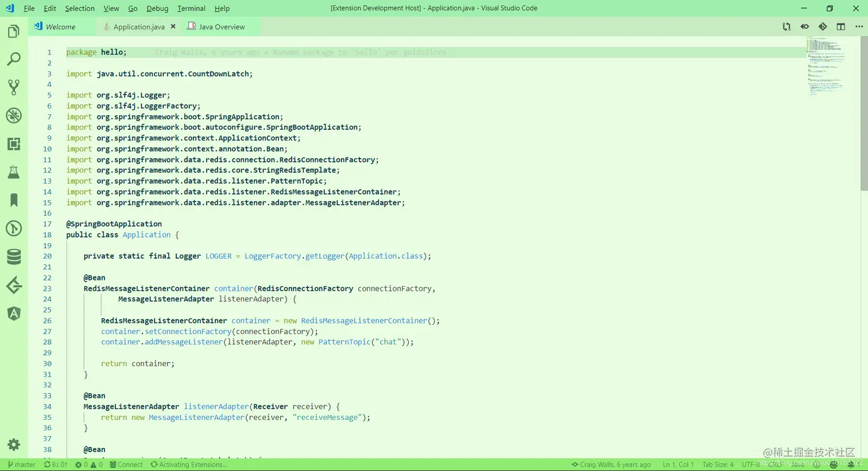Viewport: 868px width, 471px height.
Task: Switch to the Application.java tab
Action: click(x=139, y=26)
